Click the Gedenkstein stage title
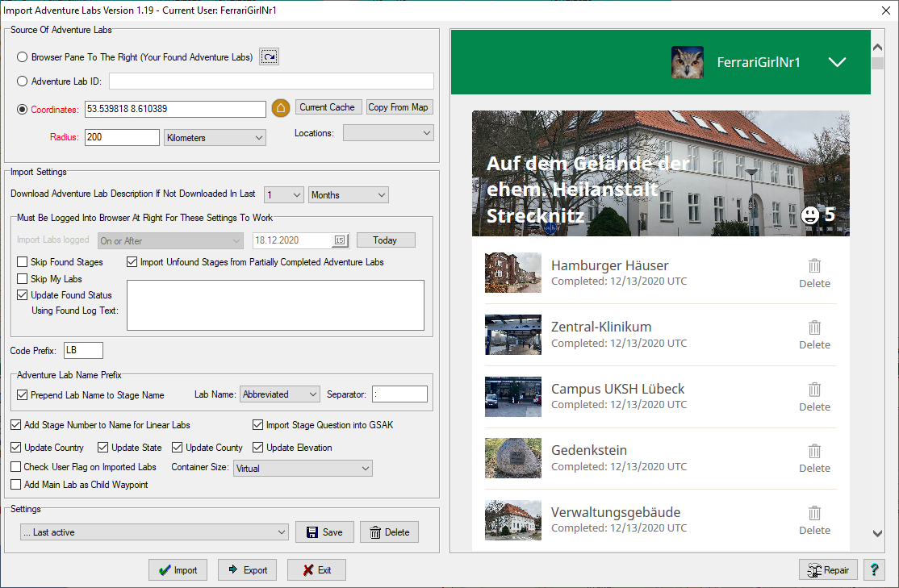899x588 pixels. [x=589, y=450]
